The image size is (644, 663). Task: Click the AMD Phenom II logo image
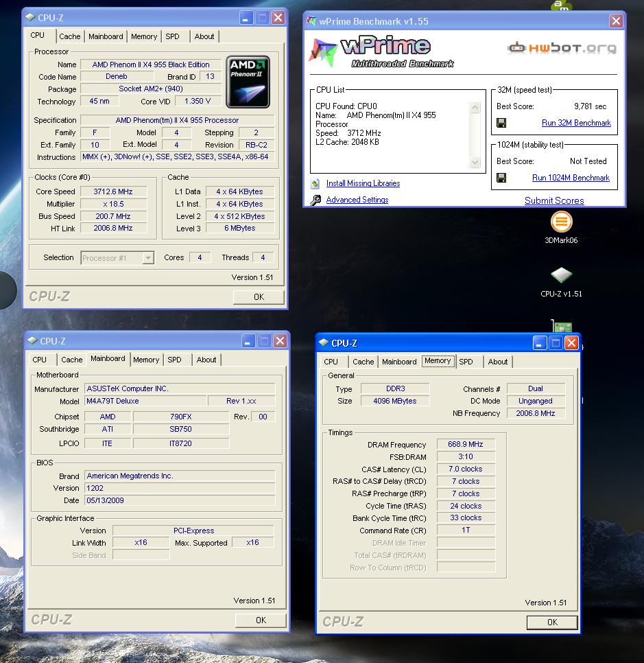pos(248,82)
